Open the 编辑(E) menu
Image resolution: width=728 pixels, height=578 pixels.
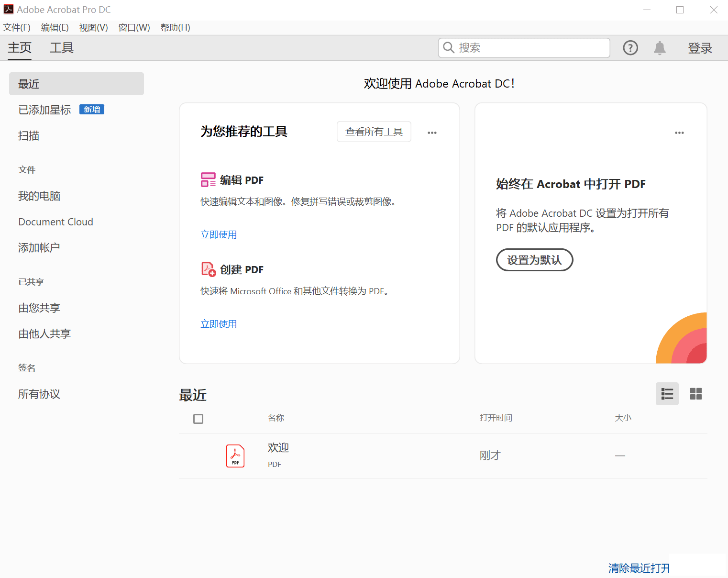pyautogui.click(x=55, y=28)
